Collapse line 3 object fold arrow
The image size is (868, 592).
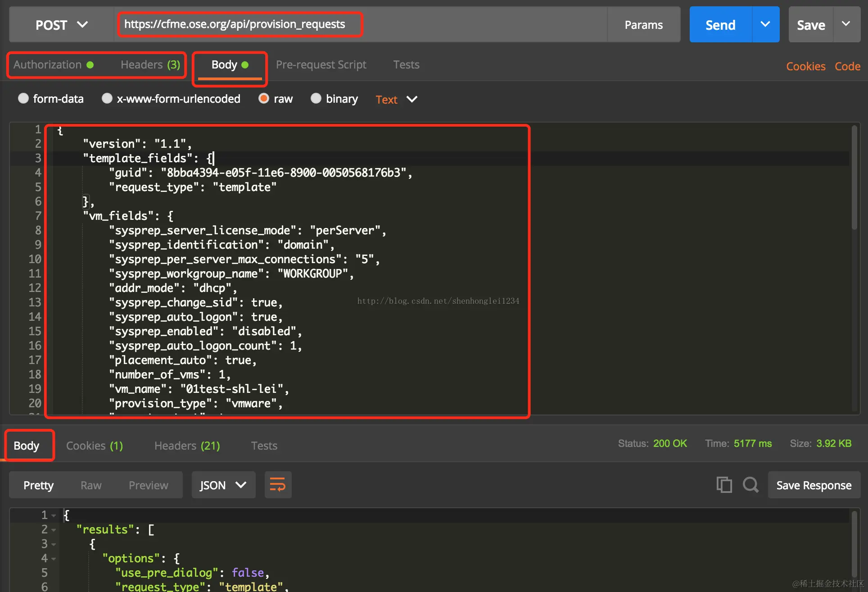pos(54,544)
